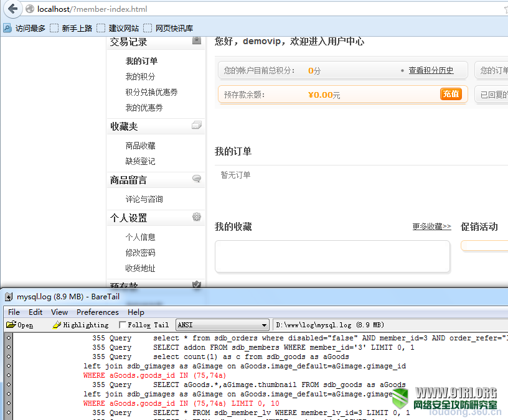Open 个人信息 in the sidebar
This screenshot has width=508, height=420.
140,237
